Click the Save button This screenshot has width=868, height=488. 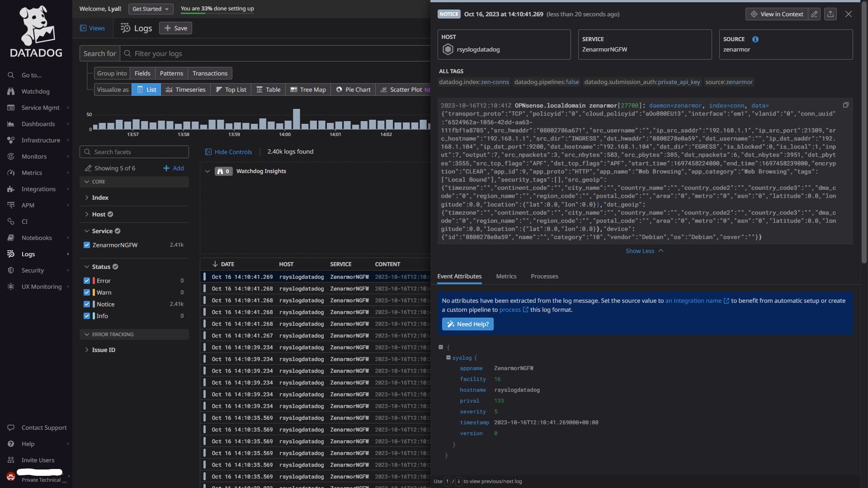click(175, 28)
